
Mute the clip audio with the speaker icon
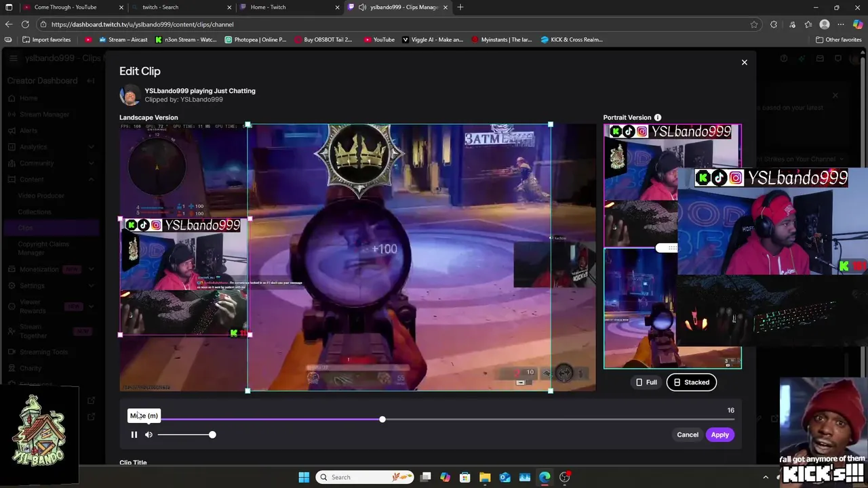(149, 434)
